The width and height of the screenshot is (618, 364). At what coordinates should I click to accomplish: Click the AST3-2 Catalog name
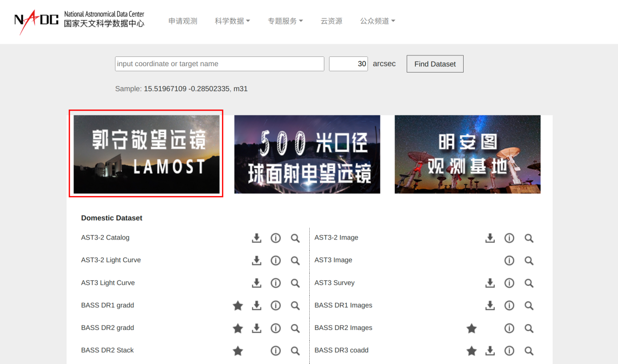pos(105,237)
